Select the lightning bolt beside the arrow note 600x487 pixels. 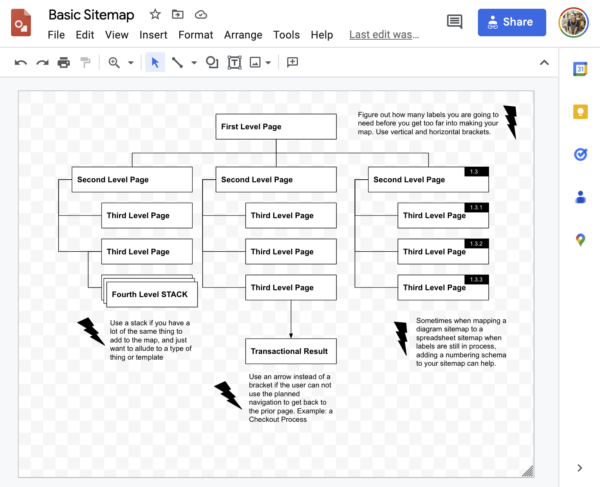[x=228, y=395]
